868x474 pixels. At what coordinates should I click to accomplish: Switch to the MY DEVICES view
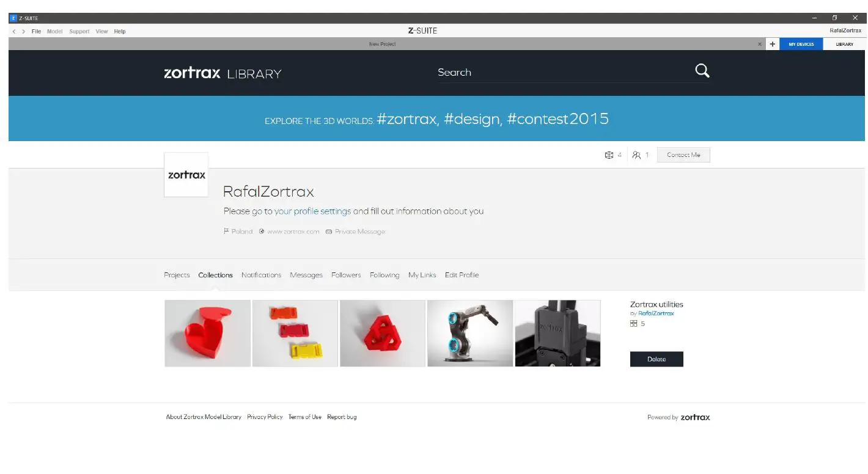(801, 43)
